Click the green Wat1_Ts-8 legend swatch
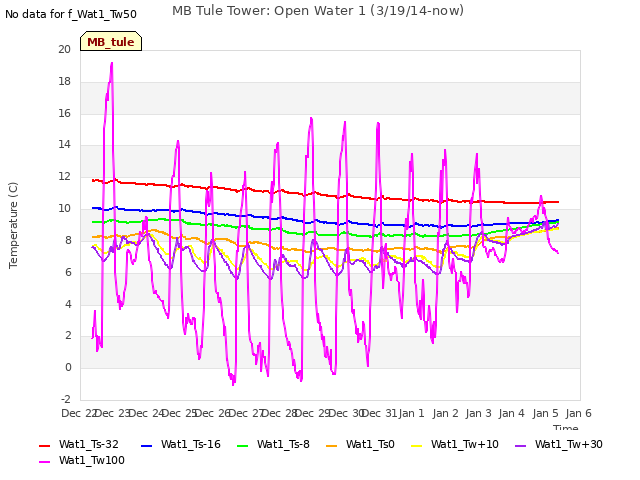This screenshot has width=640, height=480. (242, 446)
